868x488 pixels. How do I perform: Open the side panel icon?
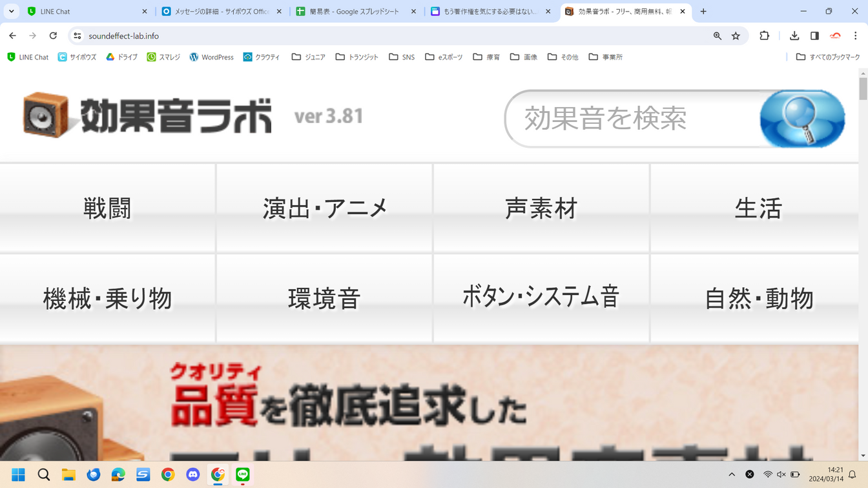[814, 36]
